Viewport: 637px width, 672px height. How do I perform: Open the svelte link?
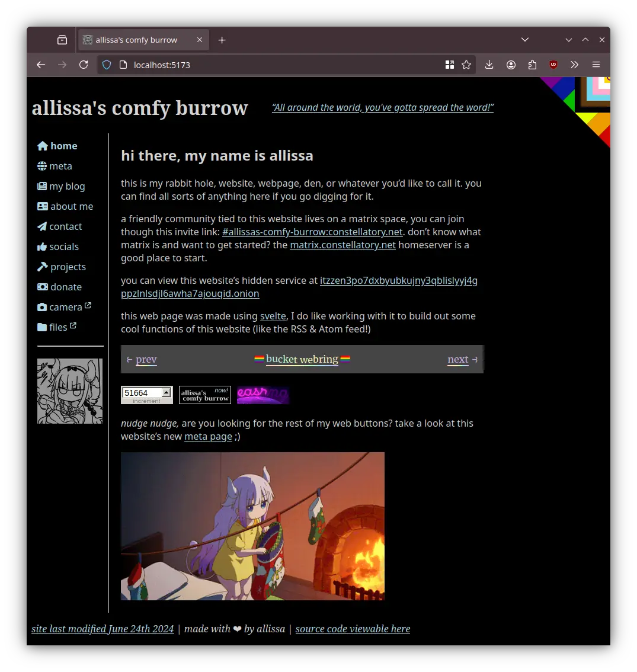tap(273, 316)
